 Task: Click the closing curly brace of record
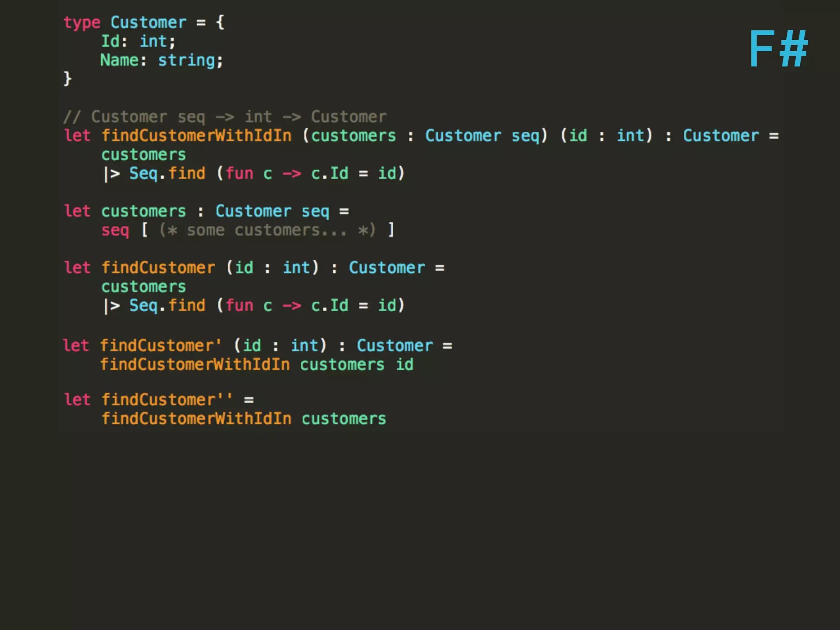coord(68,78)
